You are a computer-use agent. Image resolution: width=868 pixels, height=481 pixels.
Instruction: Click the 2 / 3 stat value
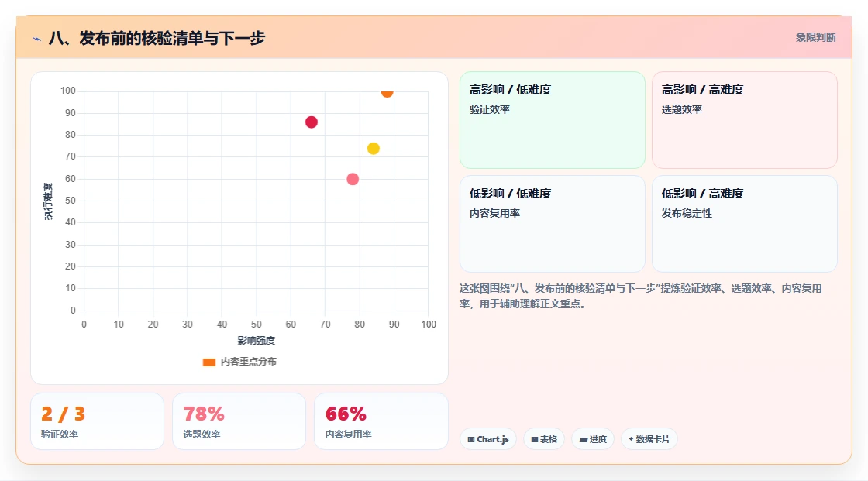point(63,414)
